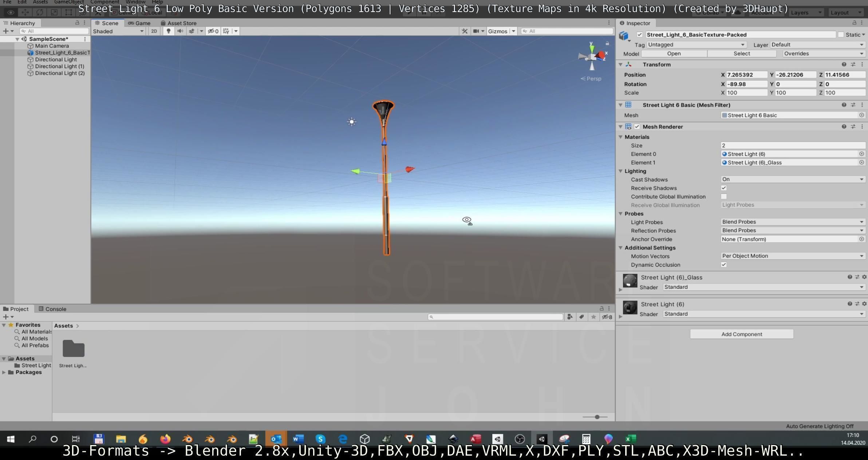Open the Unity app in taskbar
Viewport: 868px width, 460px height.
(542, 439)
